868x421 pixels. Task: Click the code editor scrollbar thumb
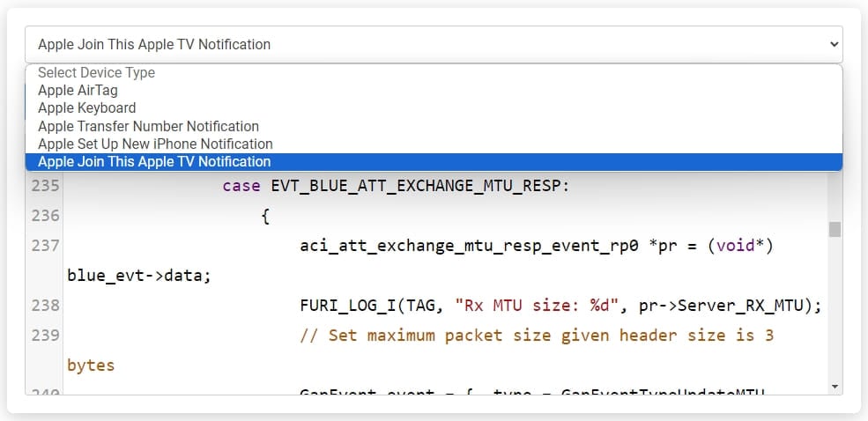835,230
